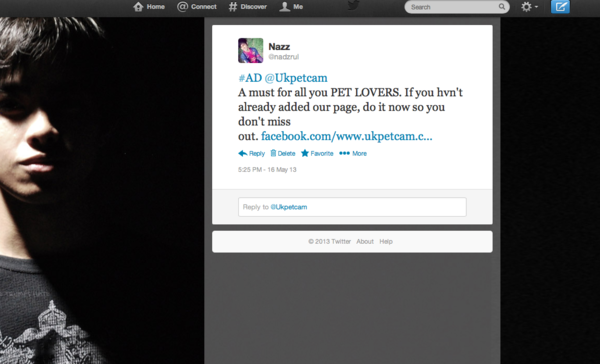Viewport: 600px width, 364px height.
Task: Click the Reply to @Ukpetcam box
Action: point(352,207)
